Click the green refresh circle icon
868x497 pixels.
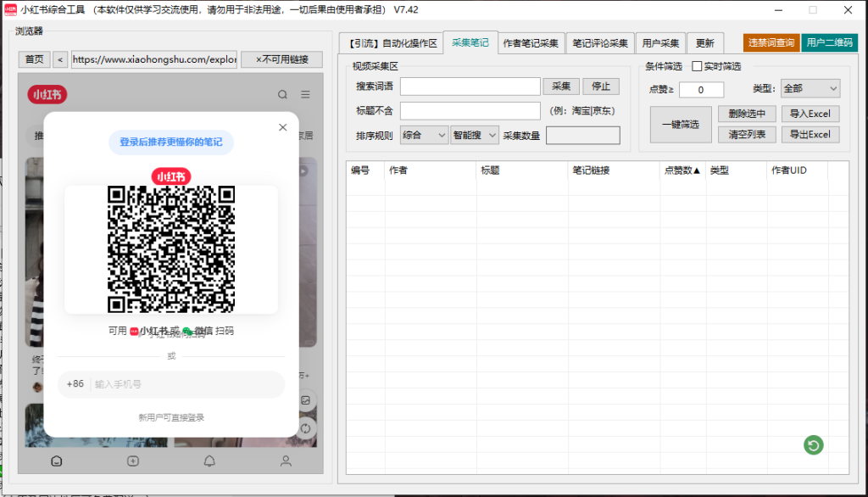pyautogui.click(x=813, y=444)
